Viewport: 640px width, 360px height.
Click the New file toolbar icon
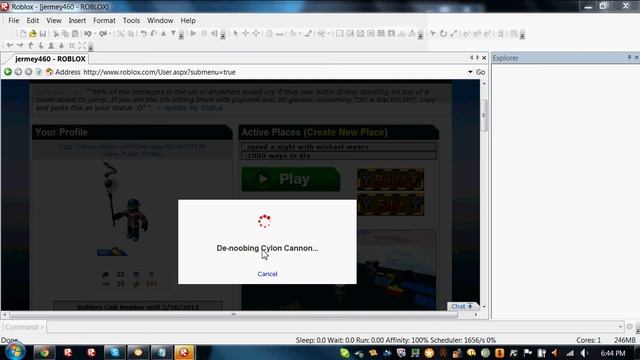pos(23,34)
